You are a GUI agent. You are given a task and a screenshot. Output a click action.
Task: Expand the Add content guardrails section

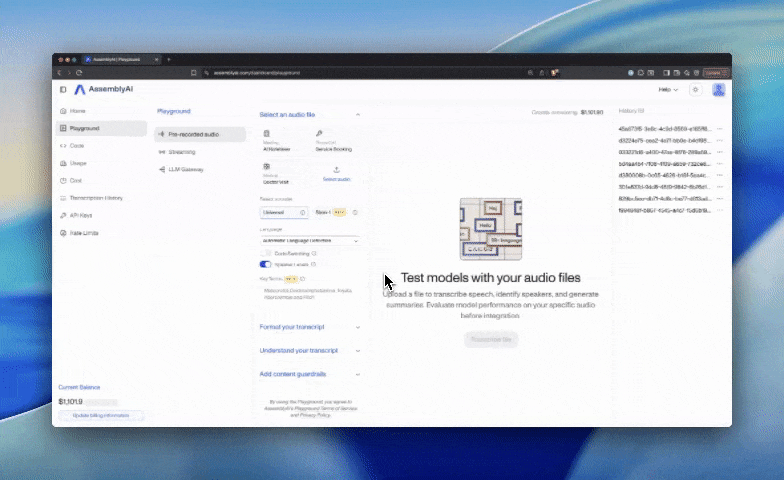[310, 374]
